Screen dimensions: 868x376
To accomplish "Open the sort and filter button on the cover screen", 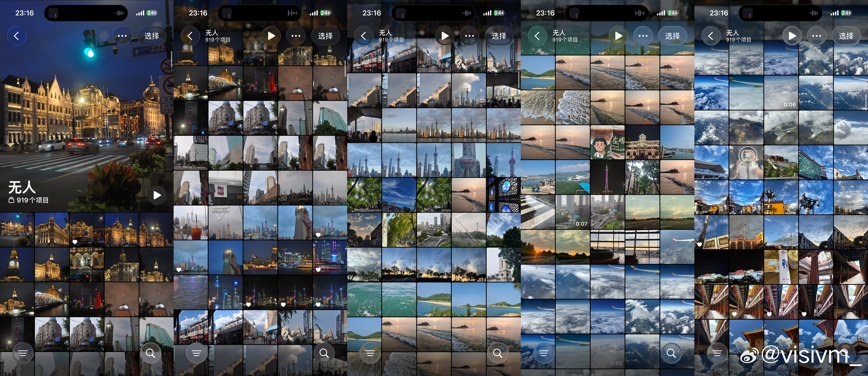I will tap(23, 353).
